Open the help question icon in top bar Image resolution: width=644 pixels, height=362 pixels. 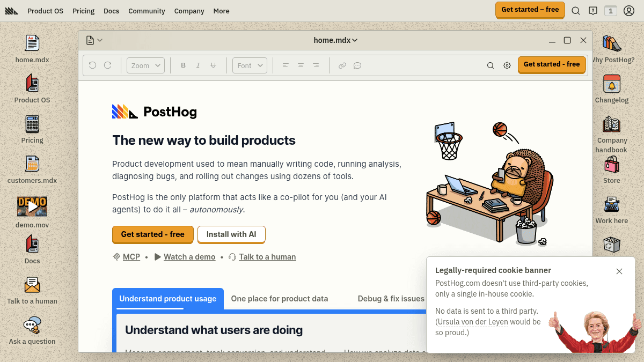593,11
